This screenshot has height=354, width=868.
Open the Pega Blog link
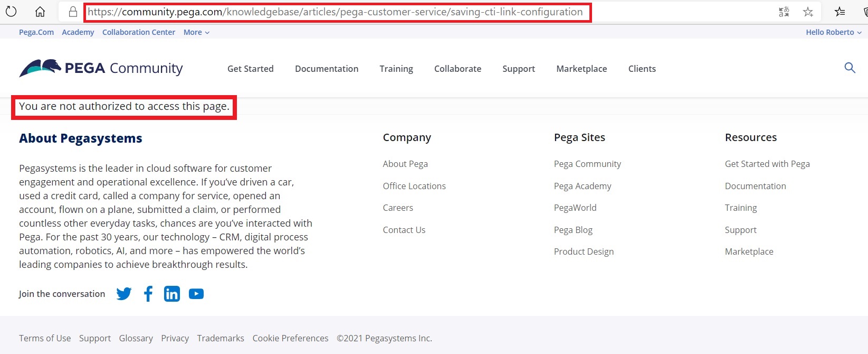573,230
